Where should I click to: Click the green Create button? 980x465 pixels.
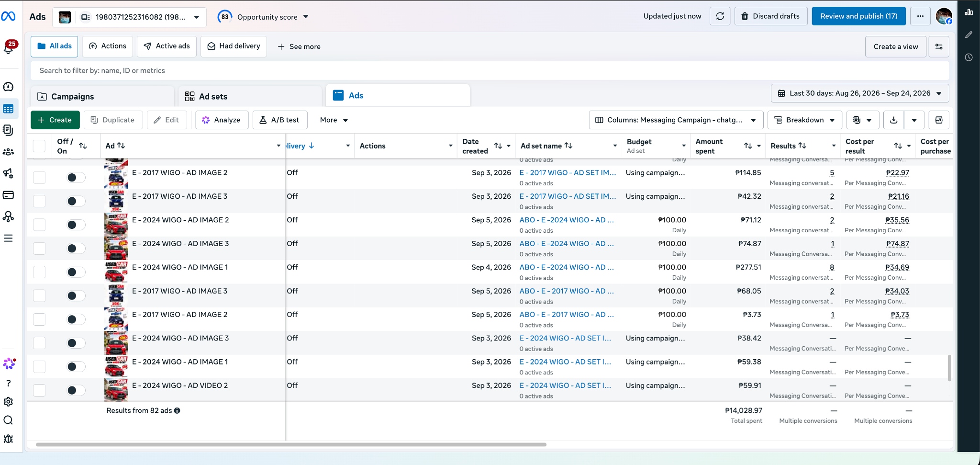point(55,120)
